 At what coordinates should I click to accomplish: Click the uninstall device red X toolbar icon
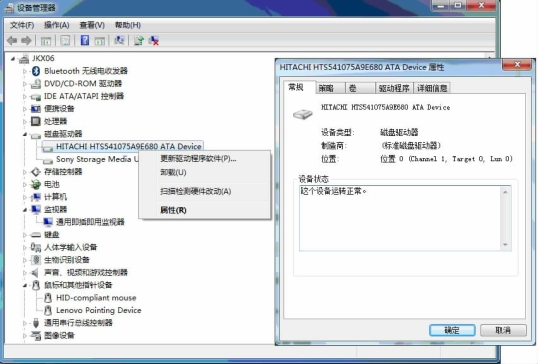click(x=154, y=40)
